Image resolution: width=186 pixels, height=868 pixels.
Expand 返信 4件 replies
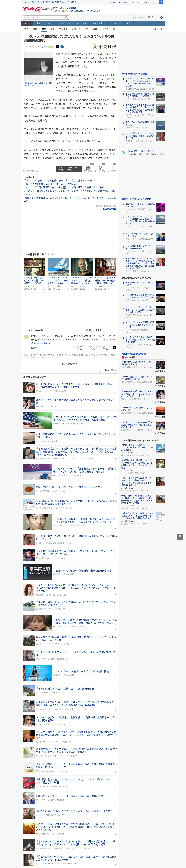[35, 347]
